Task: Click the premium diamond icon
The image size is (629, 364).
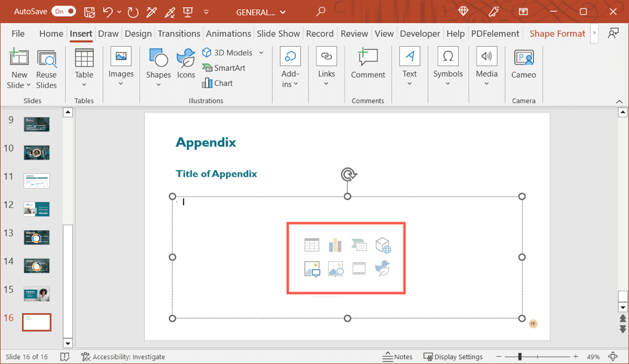Action: click(x=463, y=12)
